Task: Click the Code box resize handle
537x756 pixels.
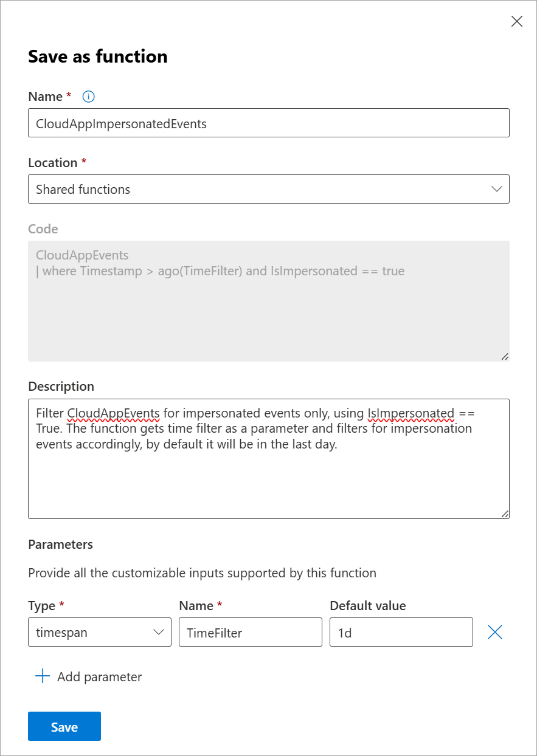Action: [x=505, y=357]
